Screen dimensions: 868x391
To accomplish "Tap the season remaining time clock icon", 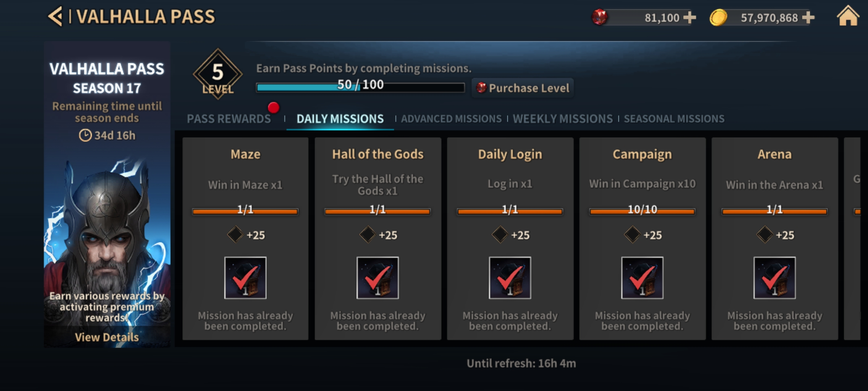I will point(85,135).
